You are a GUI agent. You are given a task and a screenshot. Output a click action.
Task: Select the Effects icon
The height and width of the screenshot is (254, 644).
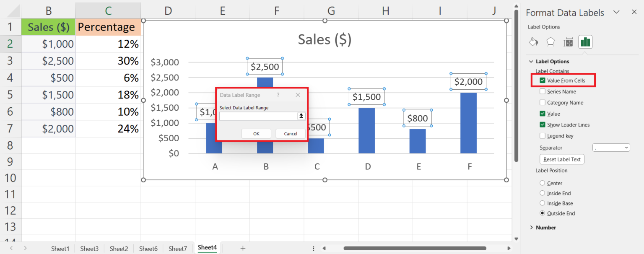[x=551, y=42]
